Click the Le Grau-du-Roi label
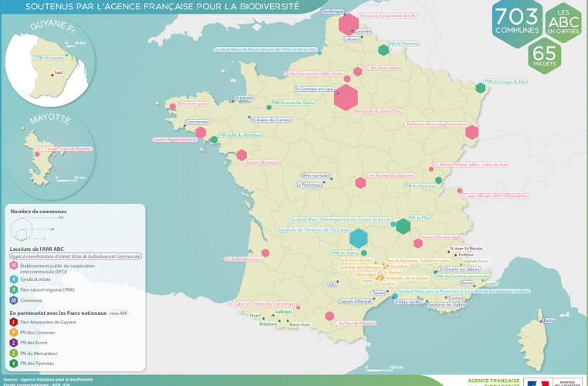The image size is (588, 386). (x=407, y=302)
